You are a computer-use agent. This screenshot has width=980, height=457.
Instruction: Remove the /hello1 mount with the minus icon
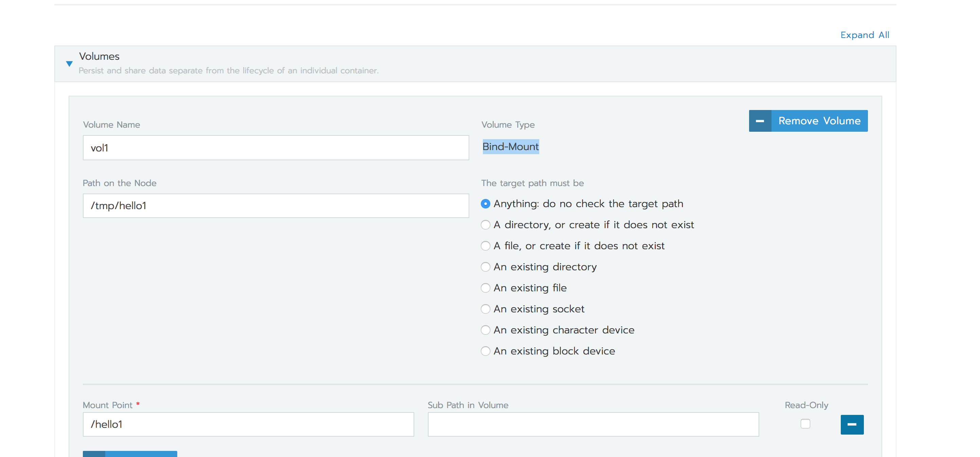pos(852,424)
